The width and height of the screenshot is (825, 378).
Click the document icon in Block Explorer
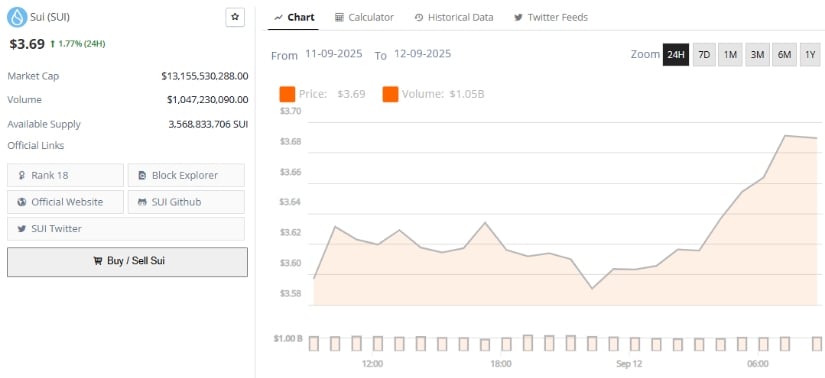[142, 175]
